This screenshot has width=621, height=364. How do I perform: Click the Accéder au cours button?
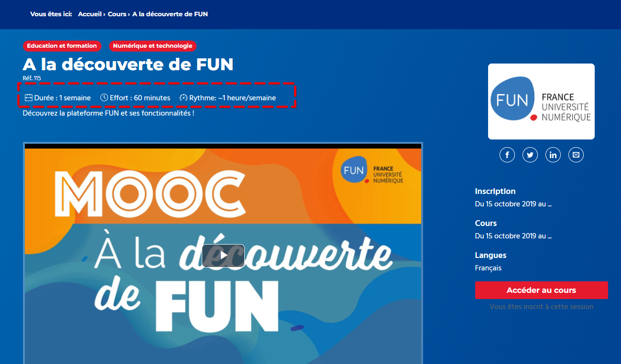click(541, 290)
